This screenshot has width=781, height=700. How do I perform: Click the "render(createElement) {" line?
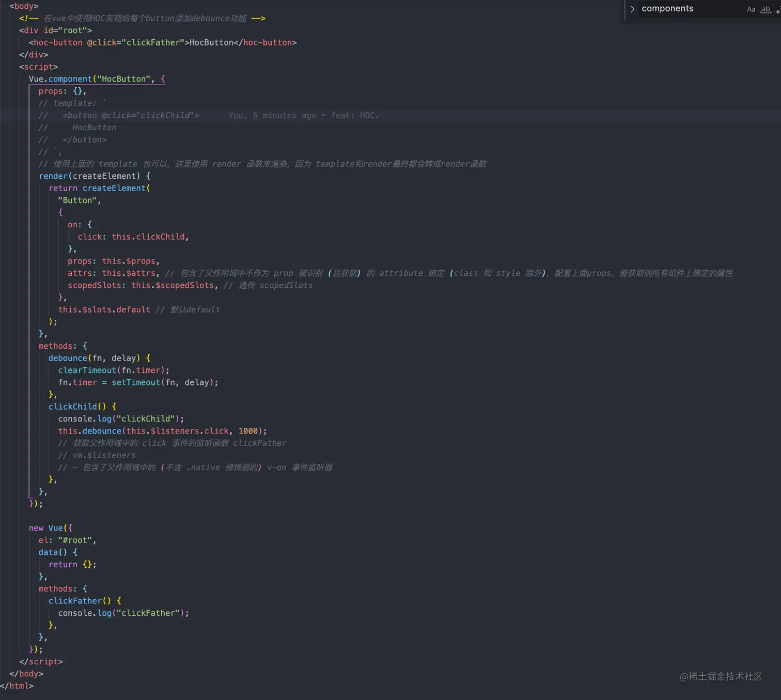95,176
